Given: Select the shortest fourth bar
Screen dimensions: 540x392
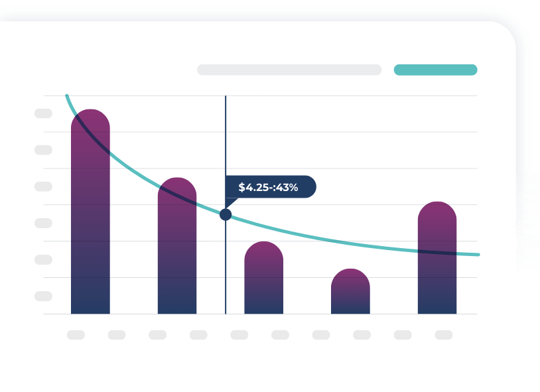Looking at the screenshot, I should pos(350,292).
